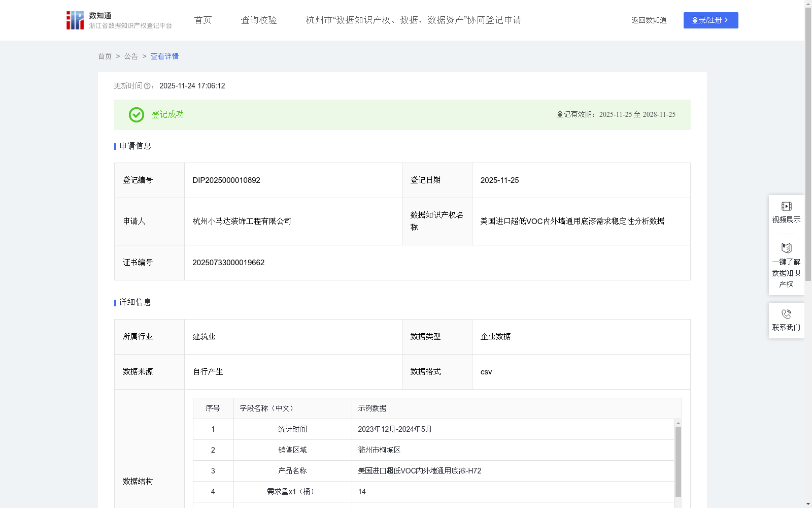Click sample value 2023年12月-2024年5月

(x=395, y=429)
